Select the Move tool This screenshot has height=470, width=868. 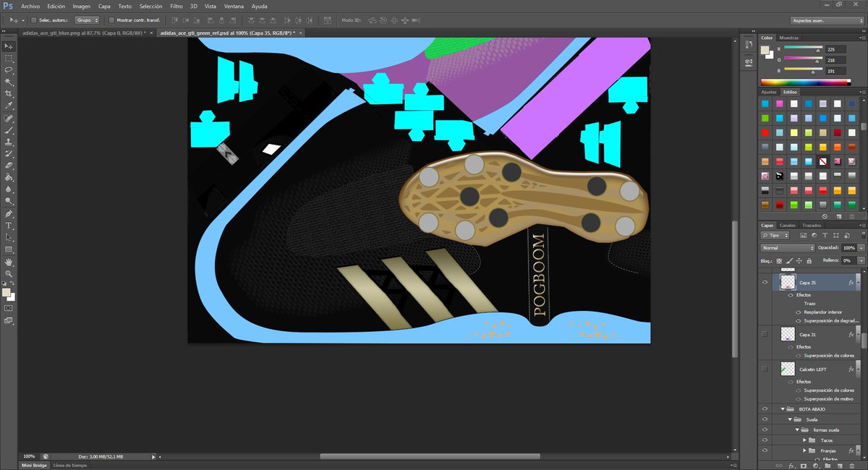click(x=9, y=46)
